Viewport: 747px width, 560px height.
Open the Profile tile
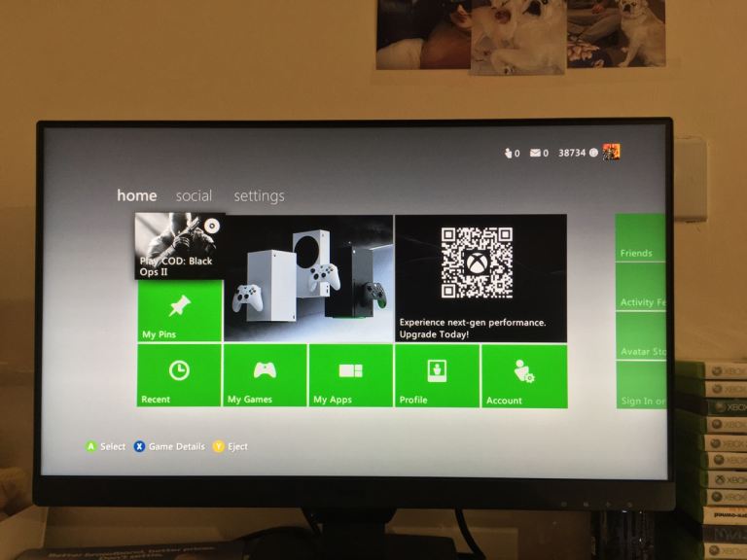(x=436, y=375)
